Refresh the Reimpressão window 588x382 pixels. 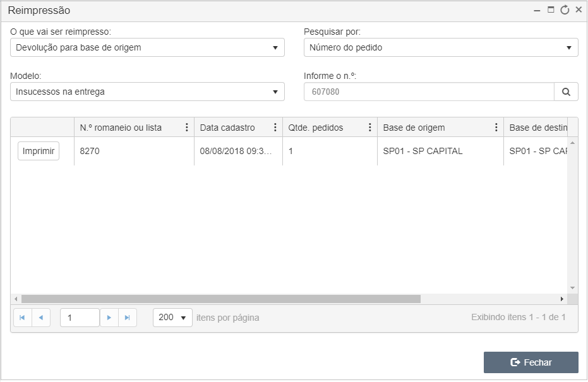[x=565, y=10]
